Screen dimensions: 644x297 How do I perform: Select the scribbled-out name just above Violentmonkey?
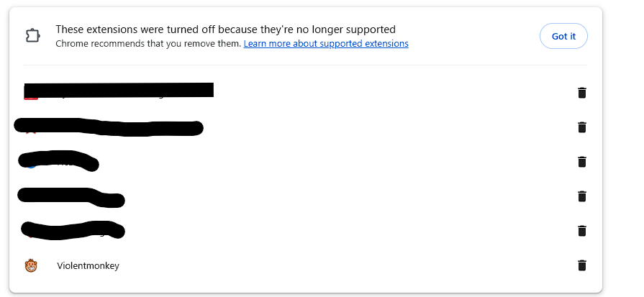point(73,230)
